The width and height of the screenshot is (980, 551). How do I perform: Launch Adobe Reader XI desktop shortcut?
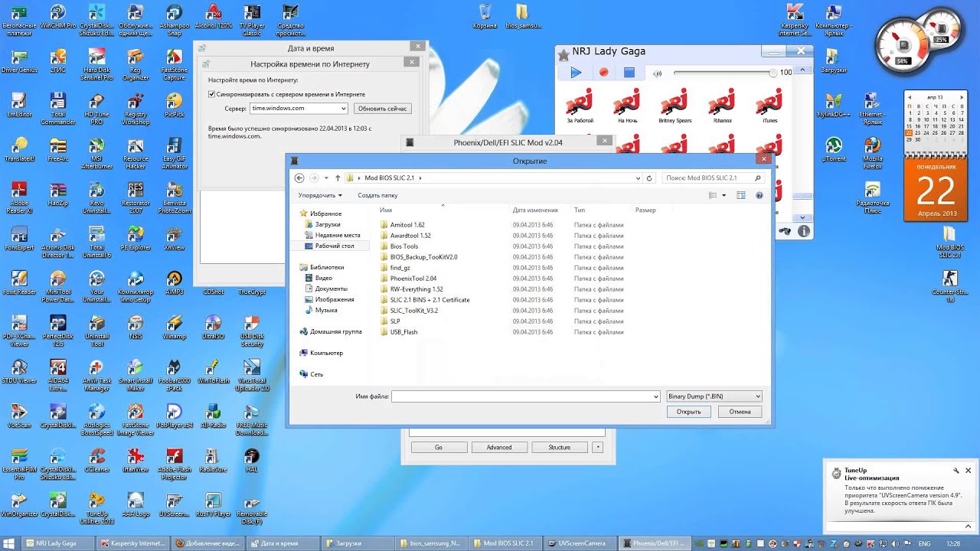(19, 197)
